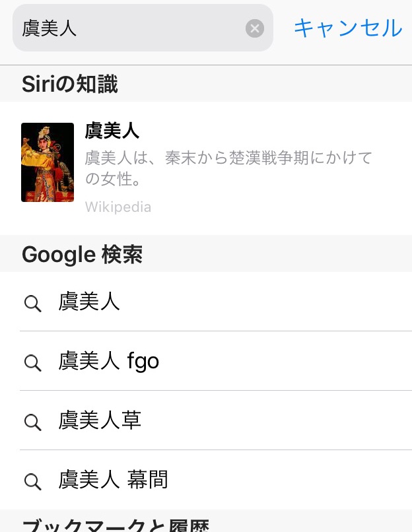Choose the 虞美人草 search suggestion
The height and width of the screenshot is (532, 412).
coord(100,421)
